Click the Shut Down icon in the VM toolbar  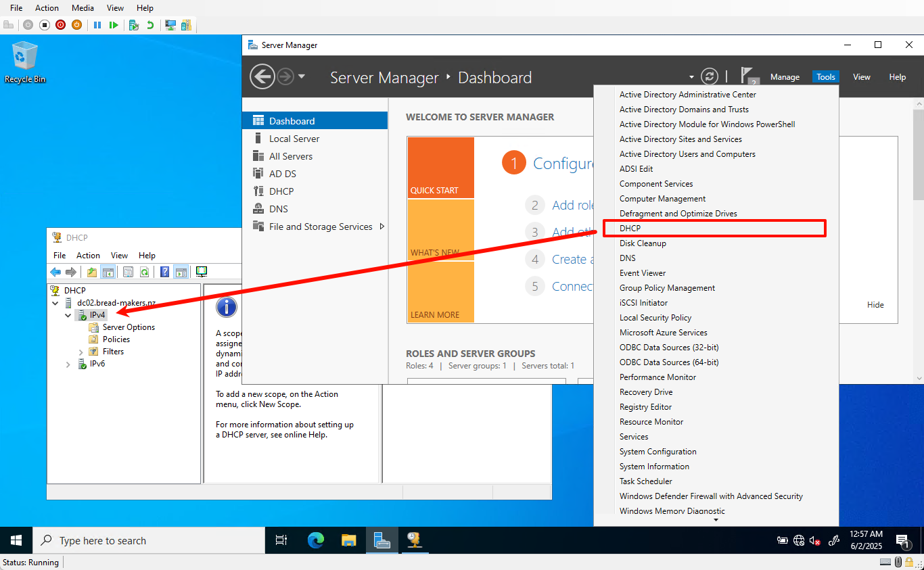coord(60,25)
